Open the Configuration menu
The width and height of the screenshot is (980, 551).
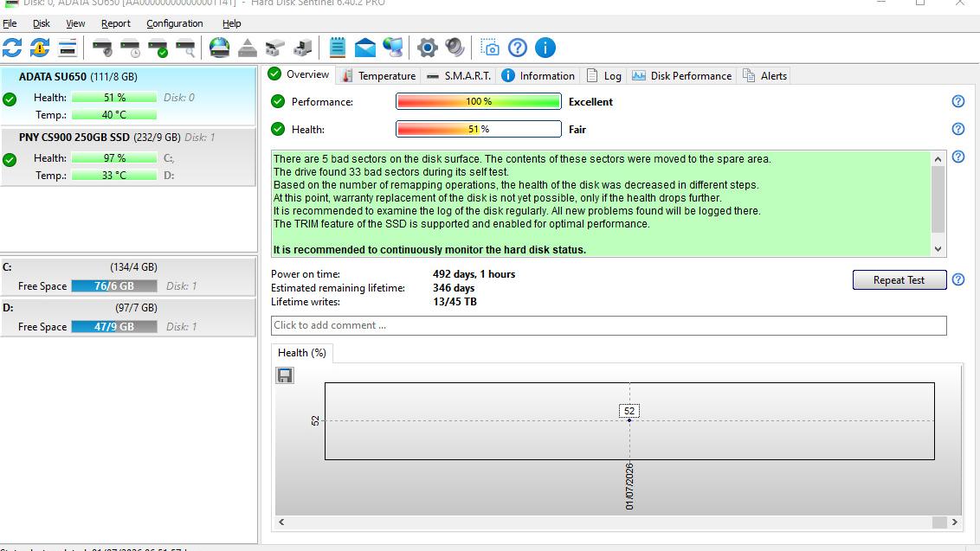tap(174, 23)
